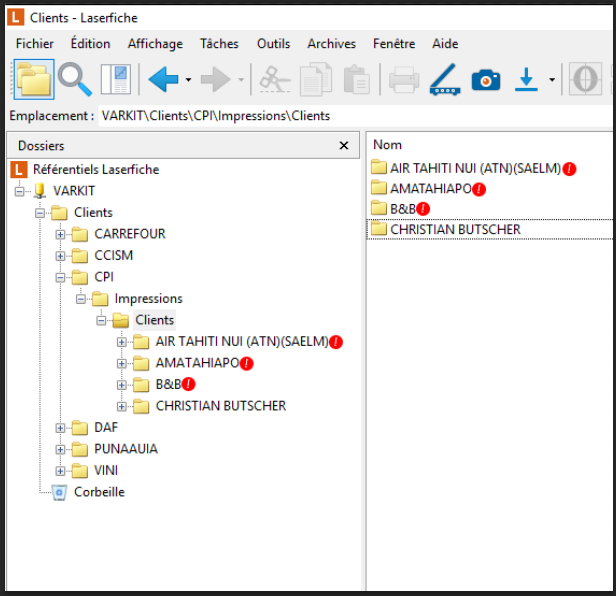The height and width of the screenshot is (596, 616).
Task: Expand CHRISTIAN BUTSCHER tree node
Action: coord(121,407)
